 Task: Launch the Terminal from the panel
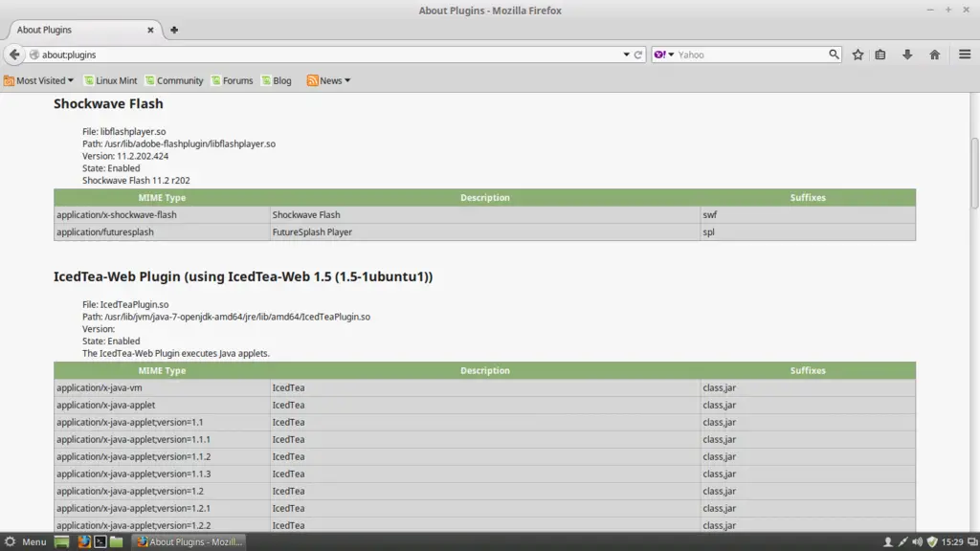tap(100, 541)
